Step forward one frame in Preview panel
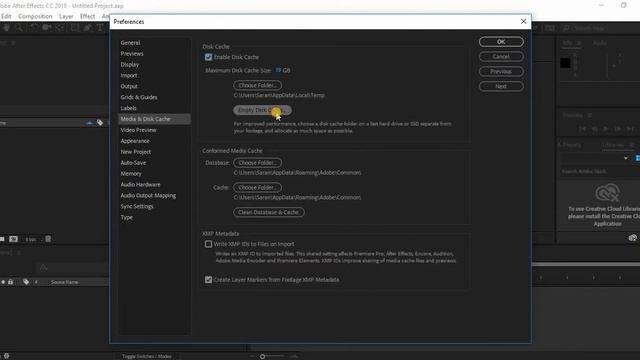 coord(618,129)
